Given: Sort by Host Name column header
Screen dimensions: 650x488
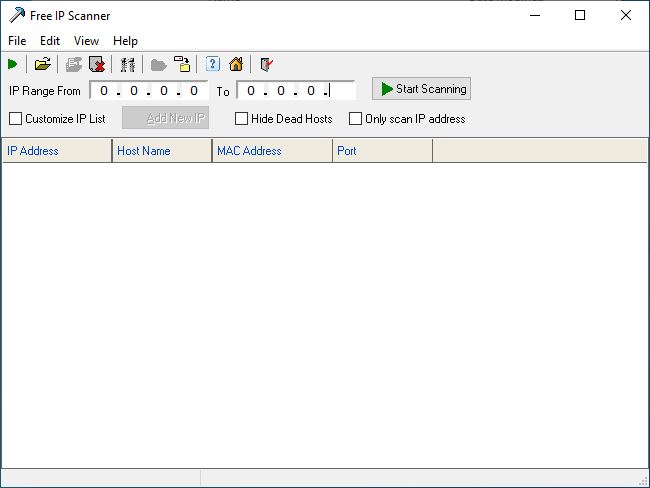Looking at the screenshot, I should [162, 151].
